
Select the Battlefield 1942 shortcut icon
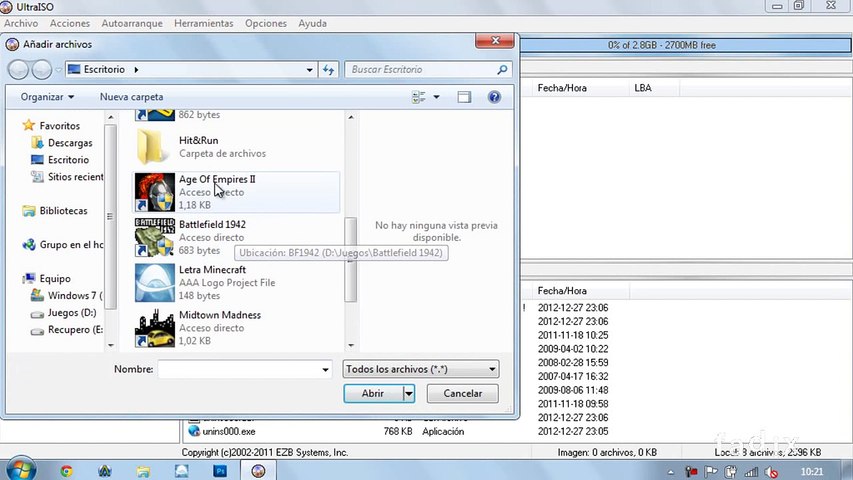tap(154, 237)
